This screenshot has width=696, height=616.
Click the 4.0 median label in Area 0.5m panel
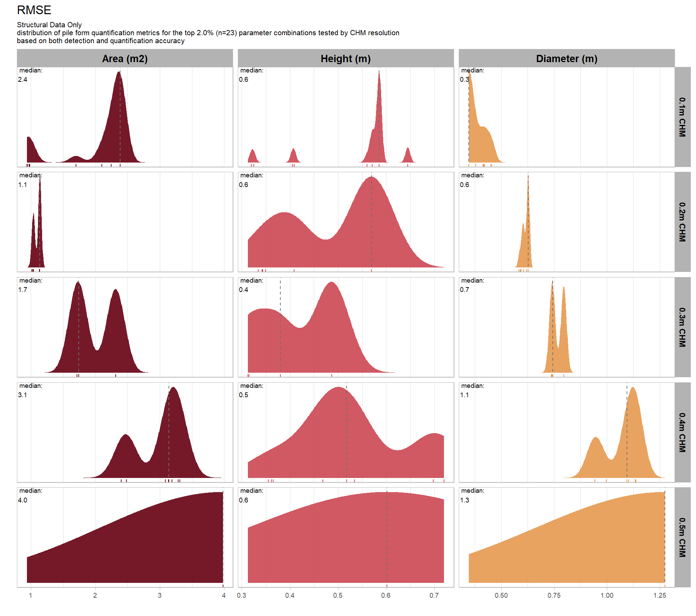coord(23,500)
